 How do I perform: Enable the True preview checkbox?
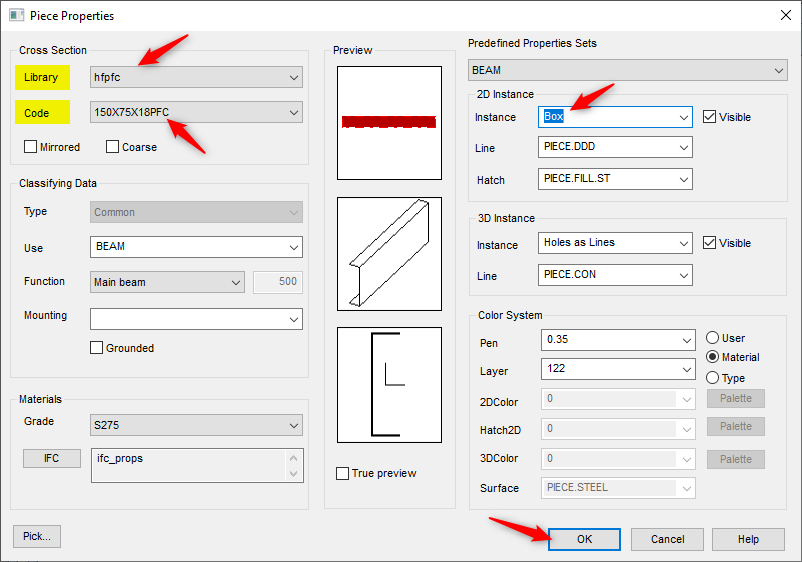(x=344, y=473)
